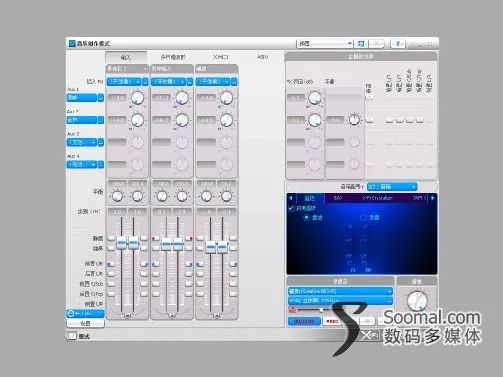Click the blue save preset icon

[x=361, y=44]
